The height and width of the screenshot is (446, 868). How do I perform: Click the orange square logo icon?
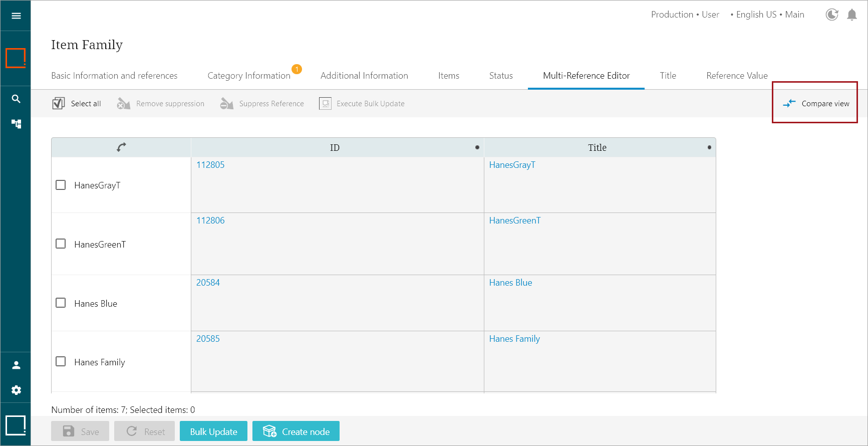pos(16,58)
